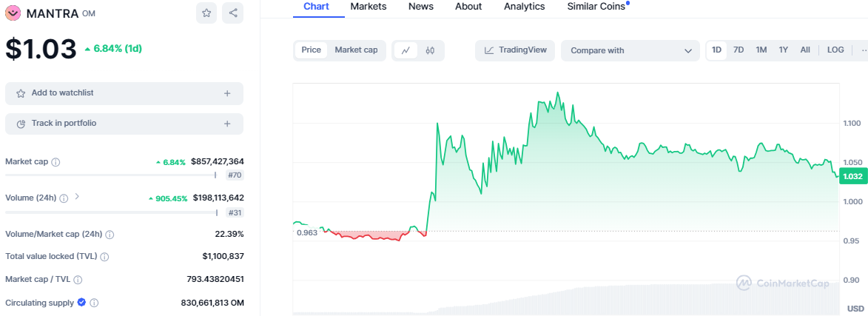Click the plus icon on Track in portfolio

point(227,124)
